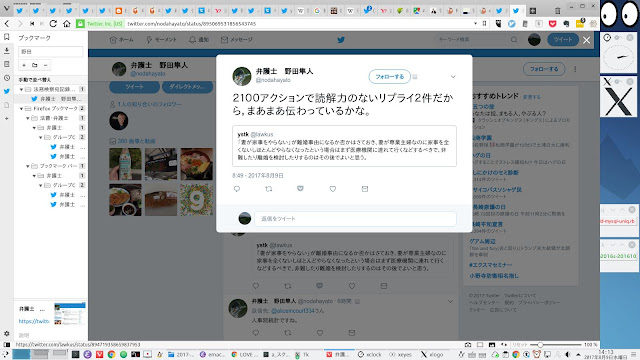
Task: Open the ホーム tab on Twitter
Action: [121, 40]
